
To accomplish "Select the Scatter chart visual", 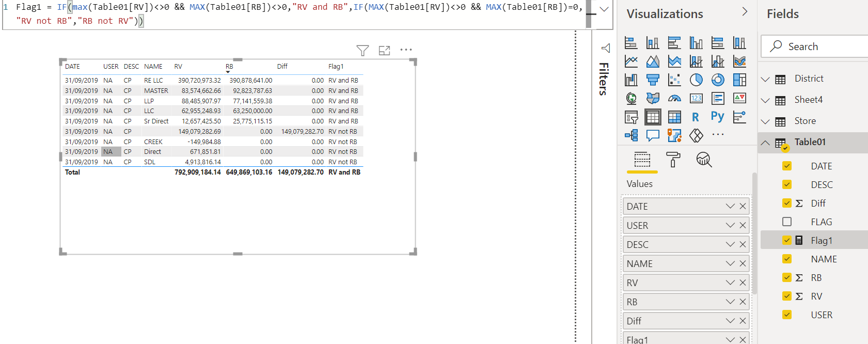I will (674, 80).
